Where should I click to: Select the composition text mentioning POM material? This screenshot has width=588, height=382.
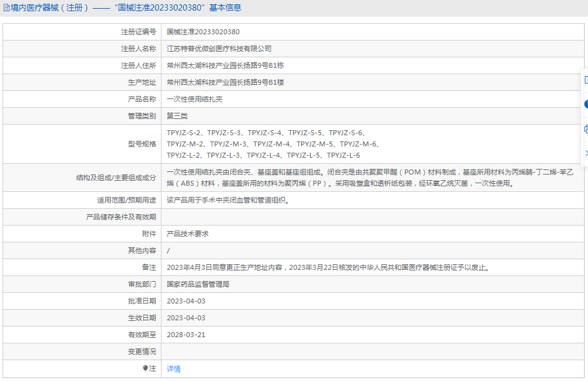pyautogui.click(x=370, y=172)
